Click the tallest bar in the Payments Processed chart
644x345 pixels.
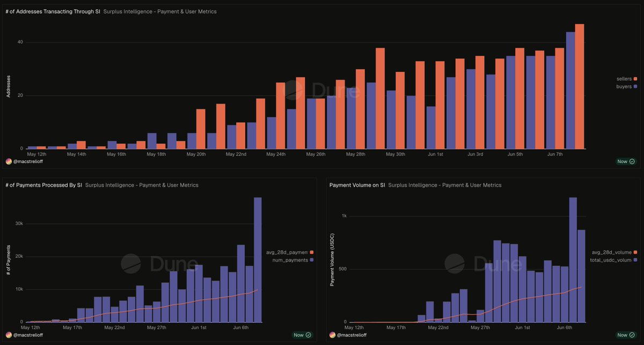[x=258, y=260]
